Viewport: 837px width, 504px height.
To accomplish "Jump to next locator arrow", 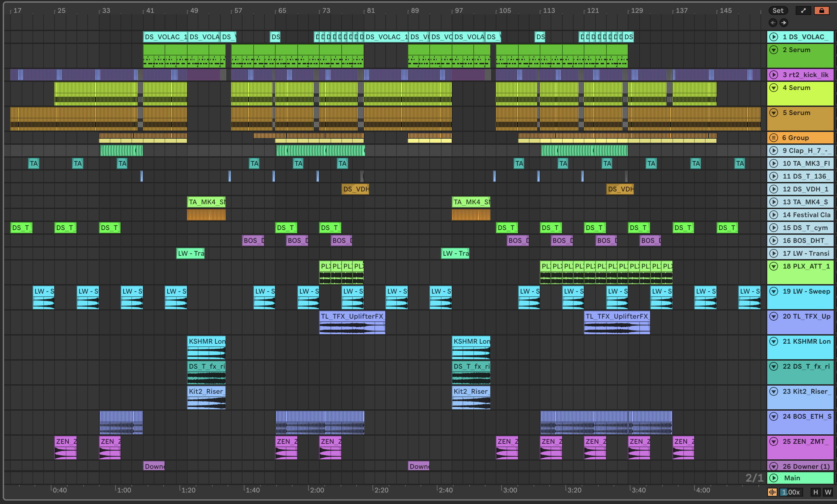I will (784, 23).
